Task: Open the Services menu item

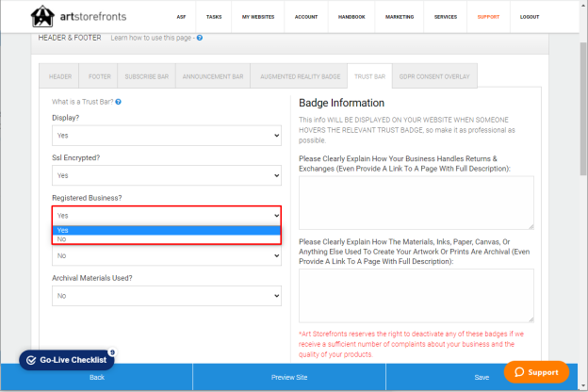Action: [446, 17]
